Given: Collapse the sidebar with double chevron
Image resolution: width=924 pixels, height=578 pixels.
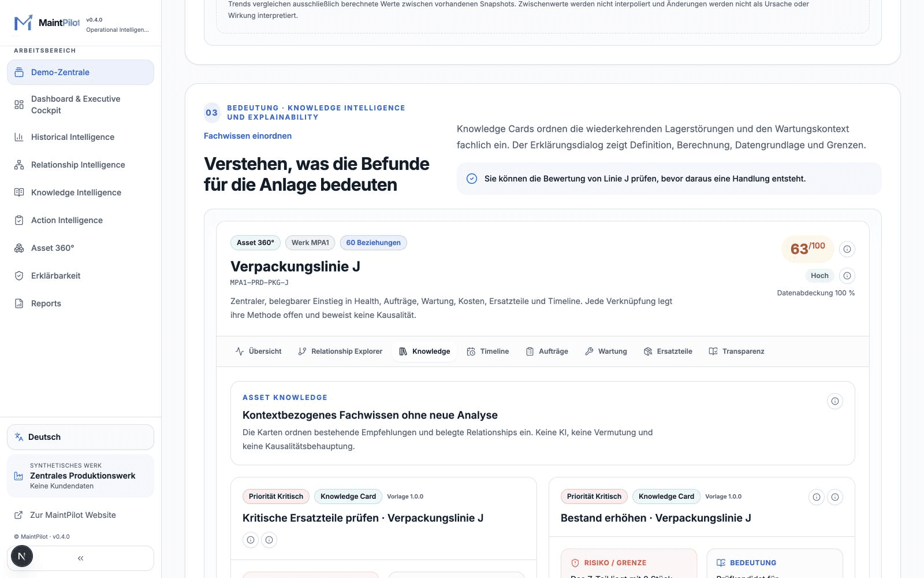Looking at the screenshot, I should pyautogui.click(x=80, y=558).
